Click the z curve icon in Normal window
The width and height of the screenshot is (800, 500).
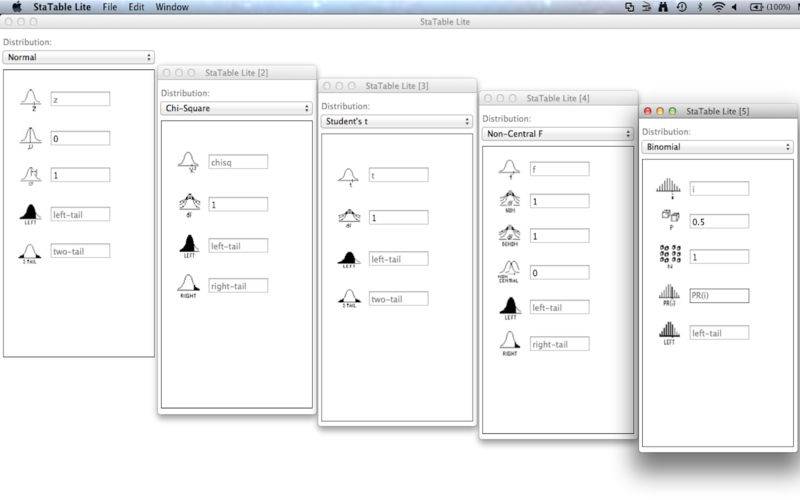(x=31, y=99)
